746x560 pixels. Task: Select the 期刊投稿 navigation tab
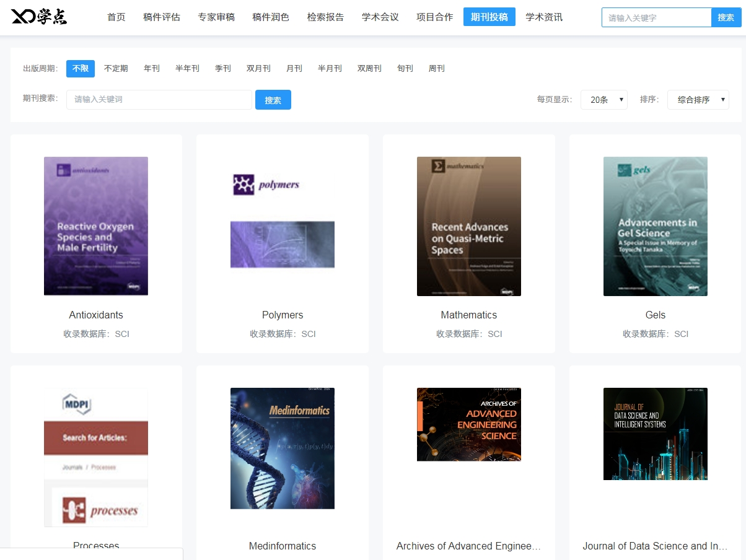point(489,17)
